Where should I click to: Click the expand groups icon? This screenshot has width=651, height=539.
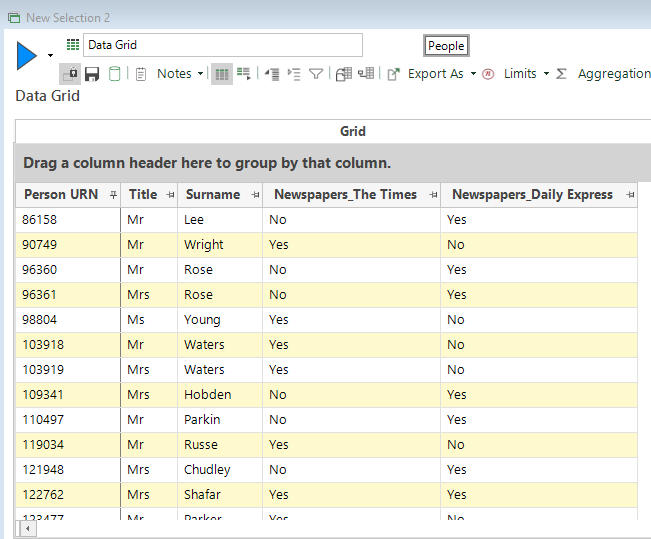pyautogui.click(x=294, y=74)
